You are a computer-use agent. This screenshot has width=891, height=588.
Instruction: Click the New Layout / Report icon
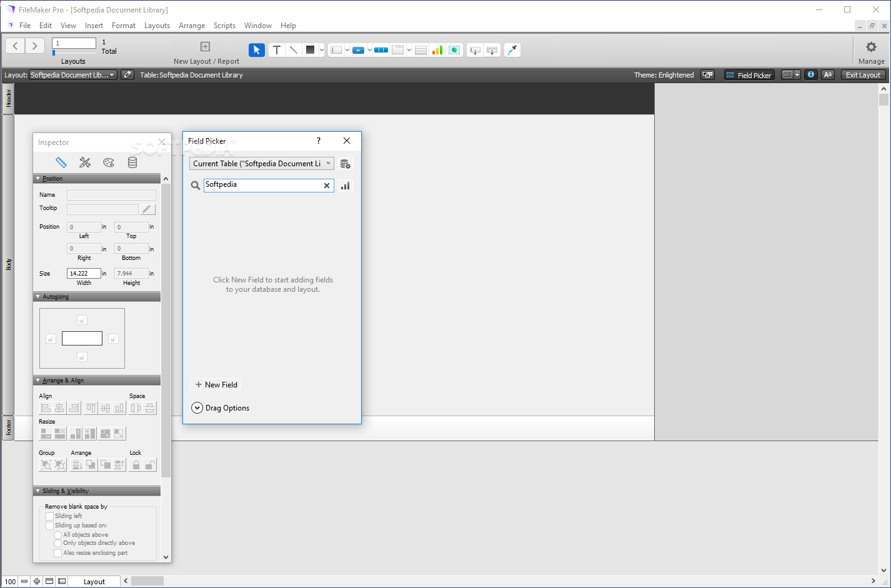point(205,46)
